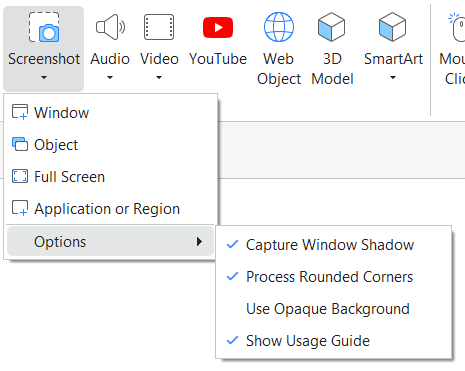Open the Audio dropdown arrow

[x=110, y=78]
